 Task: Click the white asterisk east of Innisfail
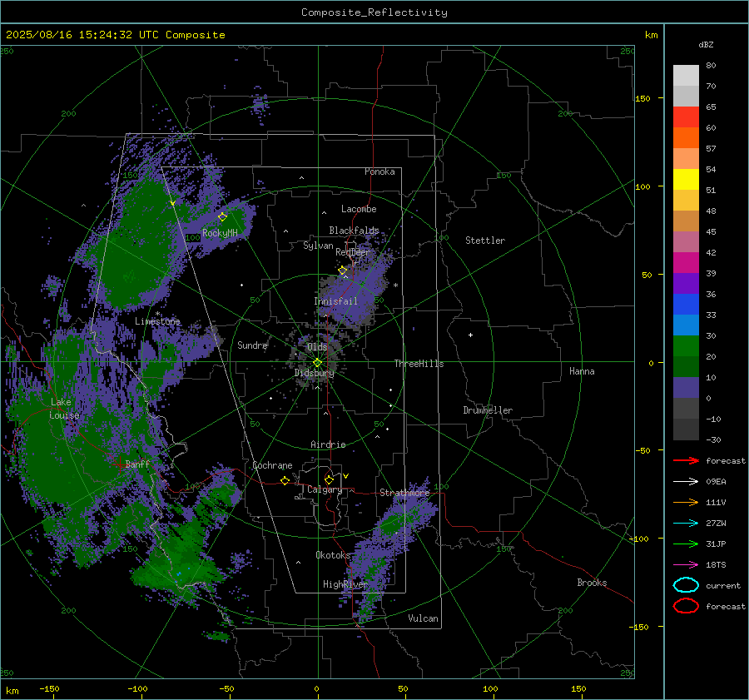click(x=395, y=285)
